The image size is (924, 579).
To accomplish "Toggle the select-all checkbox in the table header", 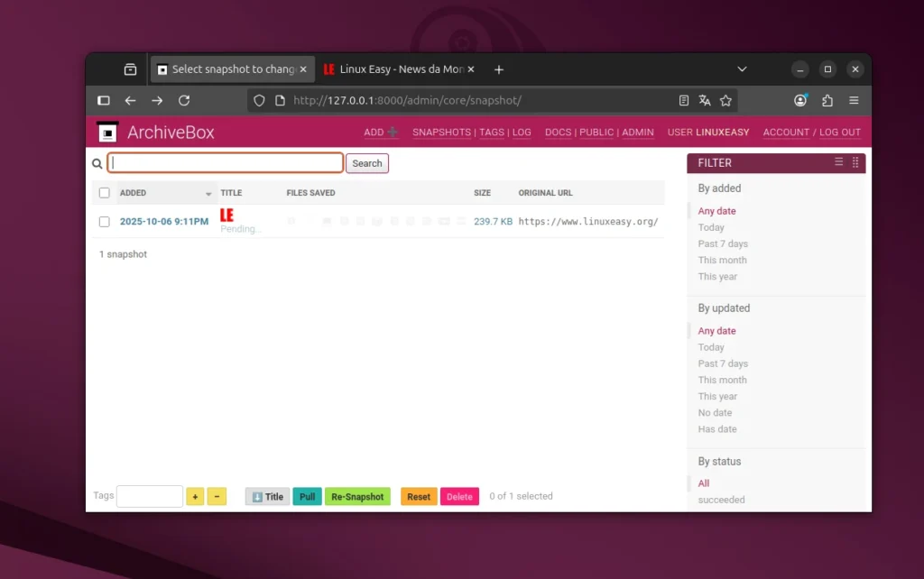I will click(x=104, y=192).
